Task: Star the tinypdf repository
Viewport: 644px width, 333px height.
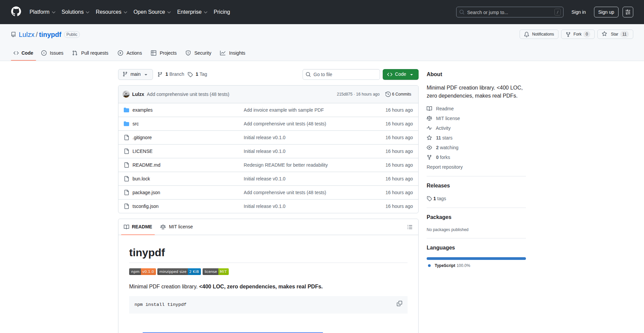Action: (x=615, y=34)
